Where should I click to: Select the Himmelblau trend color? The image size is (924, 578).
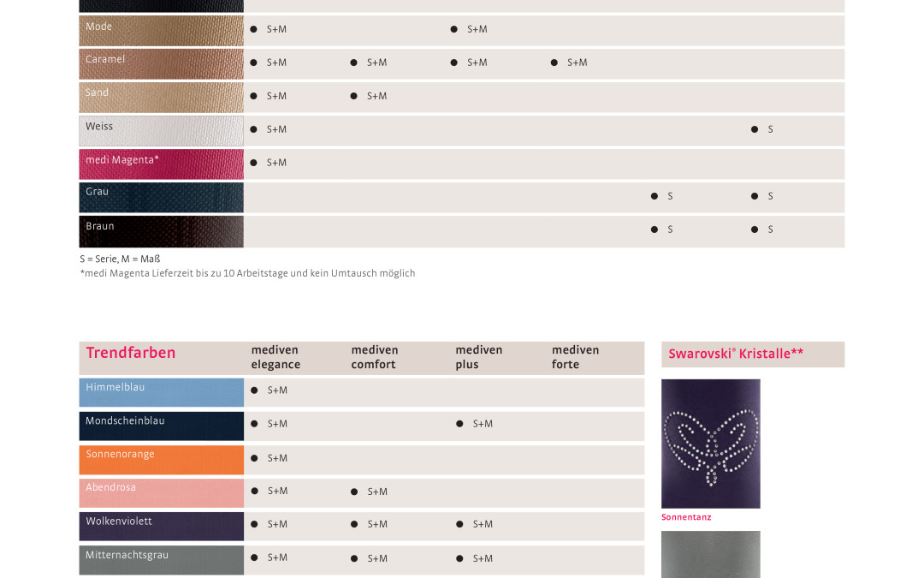coord(161,392)
